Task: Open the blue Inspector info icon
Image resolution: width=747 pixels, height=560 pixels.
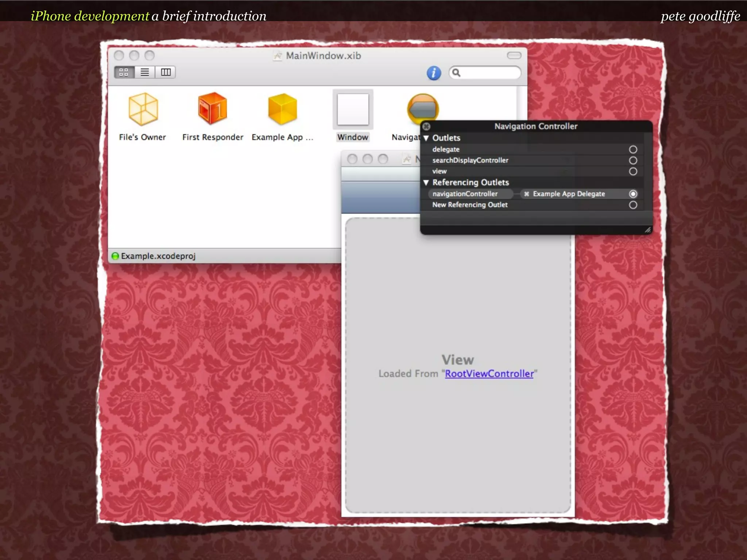Action: 434,73
